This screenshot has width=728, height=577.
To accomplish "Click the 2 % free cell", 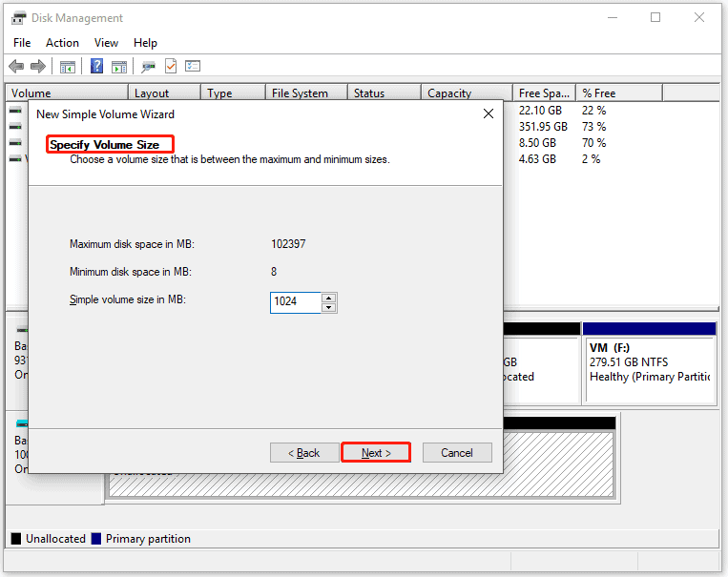I will 592,159.
